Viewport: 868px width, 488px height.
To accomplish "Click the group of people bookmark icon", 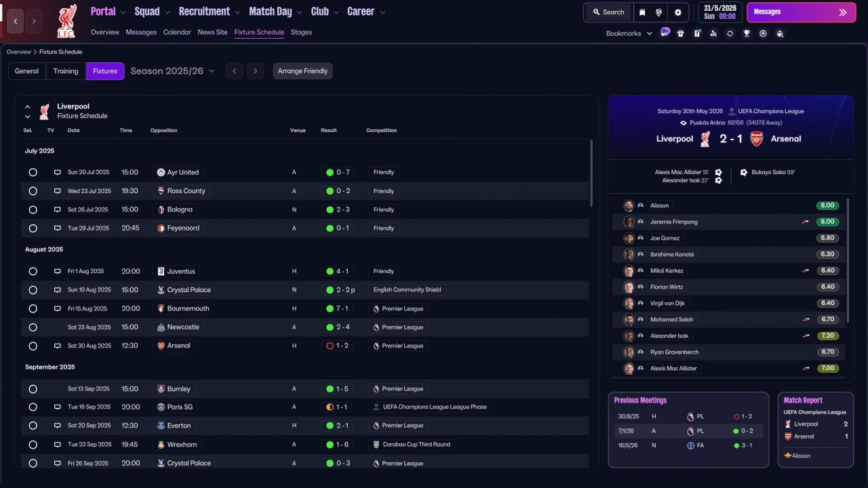I will (x=780, y=33).
